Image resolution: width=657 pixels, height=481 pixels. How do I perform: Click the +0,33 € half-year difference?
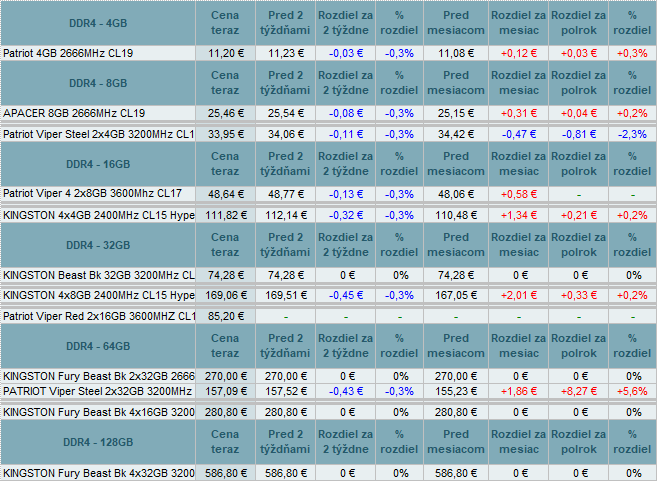579,295
